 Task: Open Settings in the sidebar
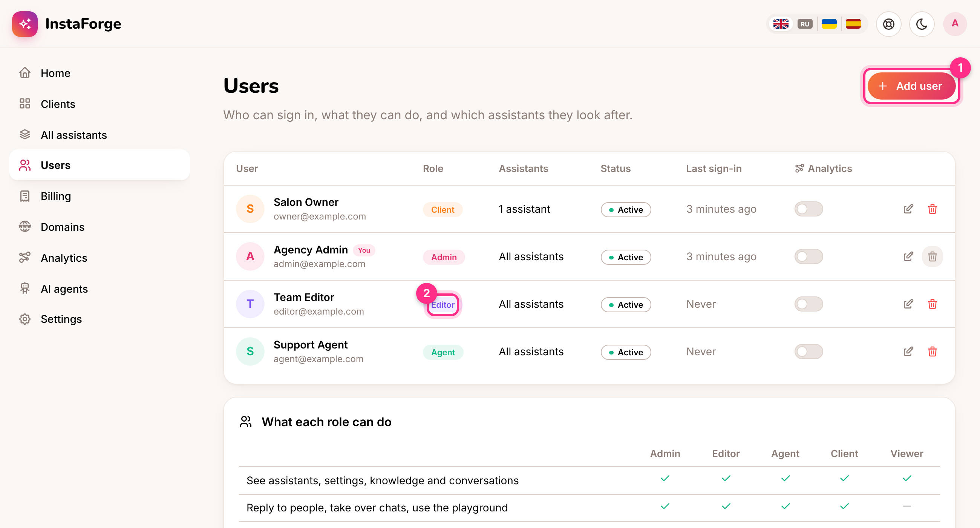pos(99,319)
